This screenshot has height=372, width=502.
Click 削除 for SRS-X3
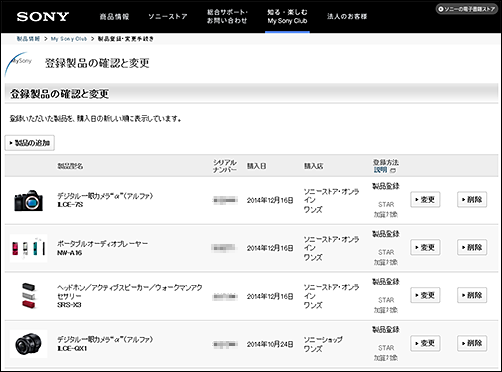pos(472,295)
